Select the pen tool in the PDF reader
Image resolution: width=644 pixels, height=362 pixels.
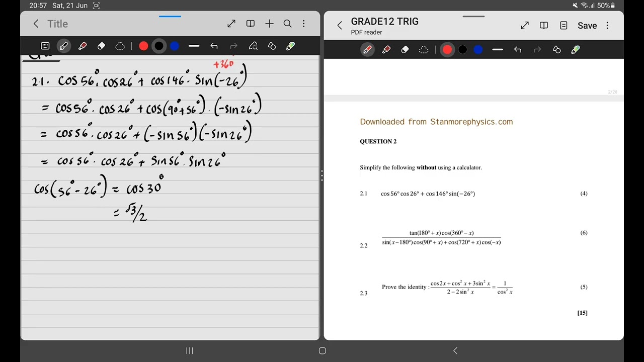[x=367, y=49]
